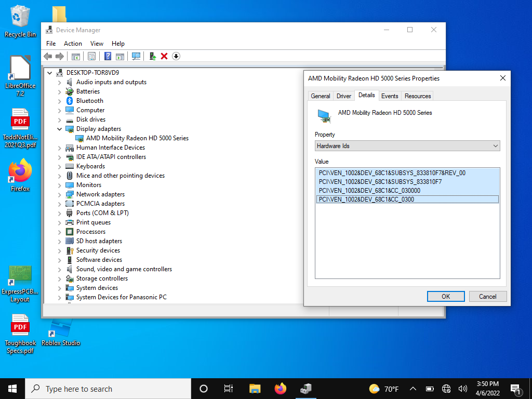Screen dimensions: 532x399
Task: Click the Properties toolbar icon
Action: click(91, 56)
